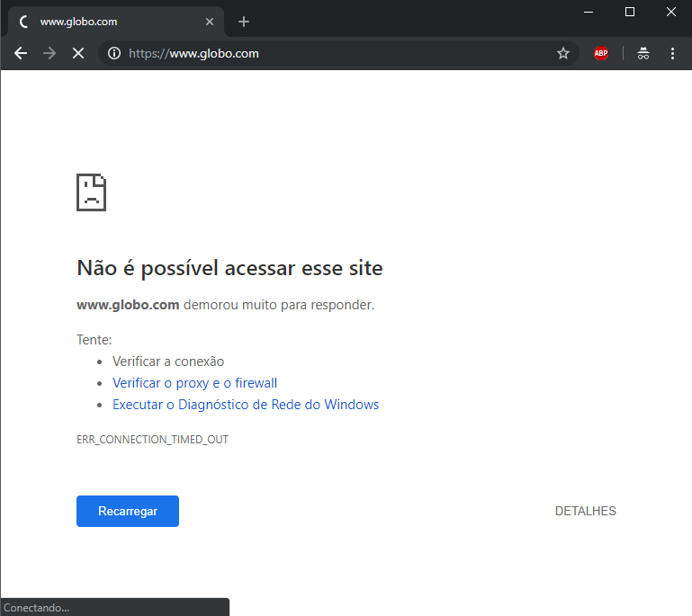Viewport: 692px width, 616px height.
Task: Stop loading the page
Action: [x=78, y=54]
